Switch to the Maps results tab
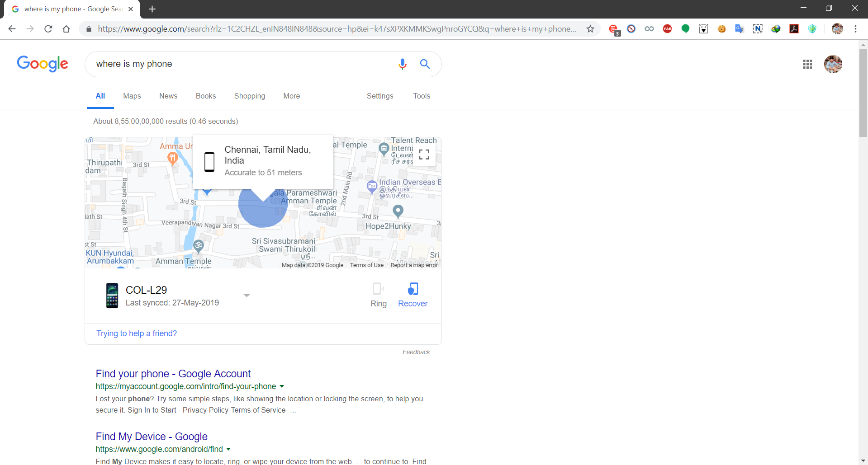Image resolution: width=868 pixels, height=465 pixels. click(132, 96)
